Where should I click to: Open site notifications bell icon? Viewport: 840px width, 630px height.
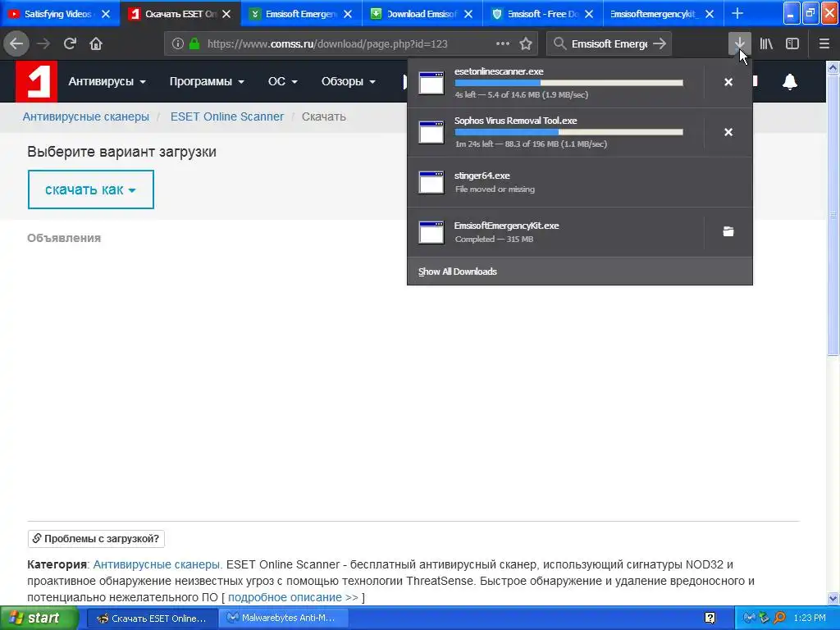coord(790,81)
